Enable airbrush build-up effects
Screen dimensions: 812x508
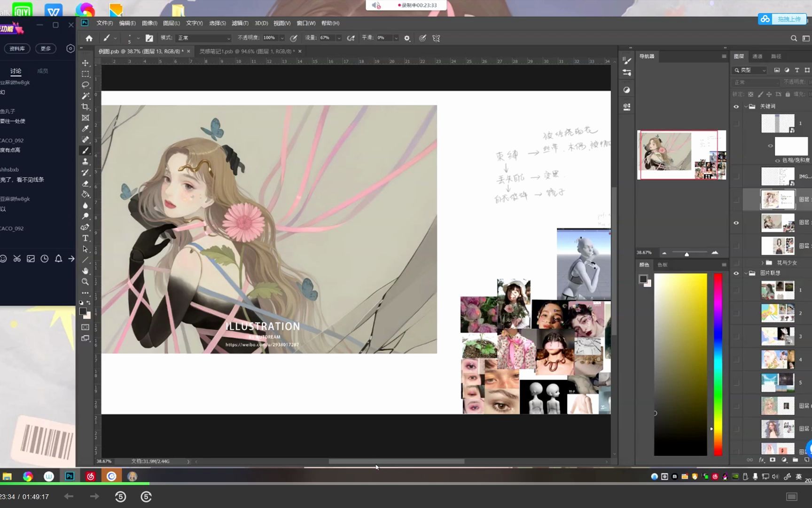[x=351, y=38]
